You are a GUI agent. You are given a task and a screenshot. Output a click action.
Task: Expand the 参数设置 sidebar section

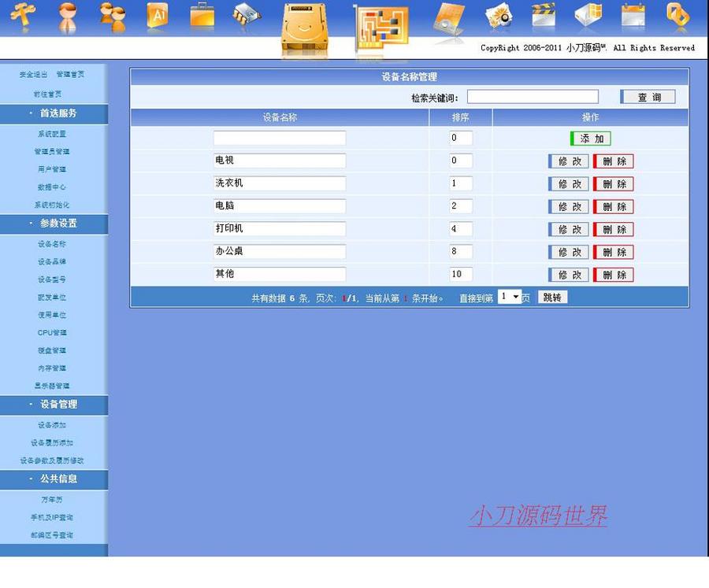pos(55,224)
